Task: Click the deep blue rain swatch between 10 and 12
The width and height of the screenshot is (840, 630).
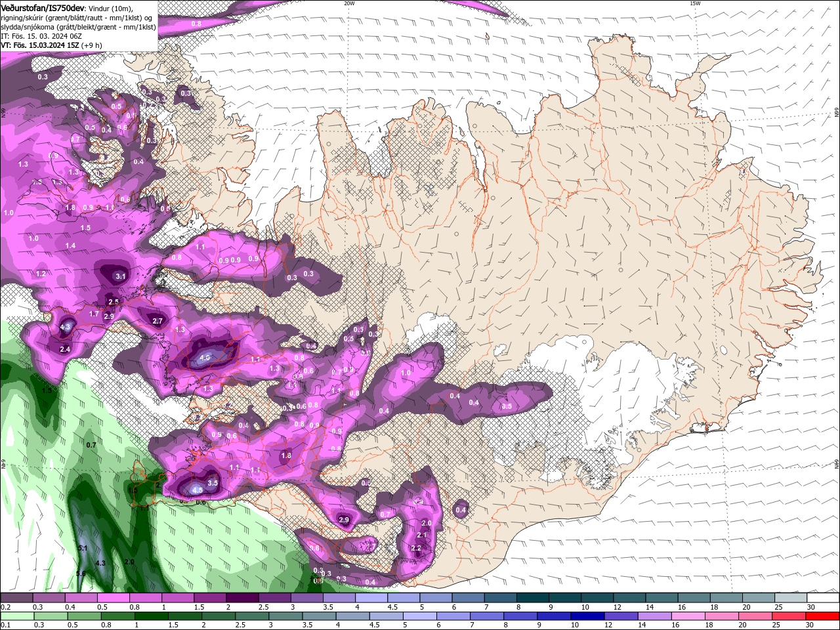Action: tap(586, 616)
